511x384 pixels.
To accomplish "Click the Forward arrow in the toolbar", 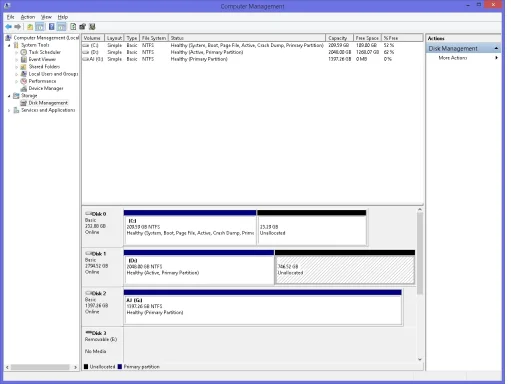I will [18, 27].
